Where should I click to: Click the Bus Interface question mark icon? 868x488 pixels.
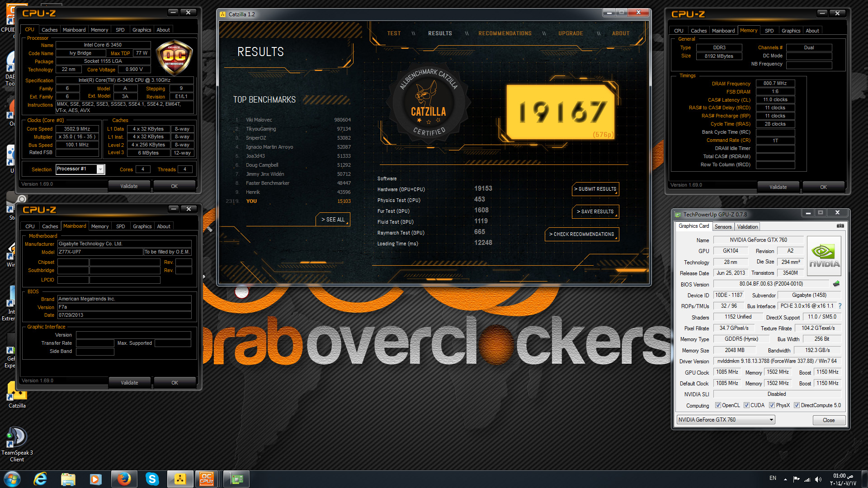click(x=840, y=306)
